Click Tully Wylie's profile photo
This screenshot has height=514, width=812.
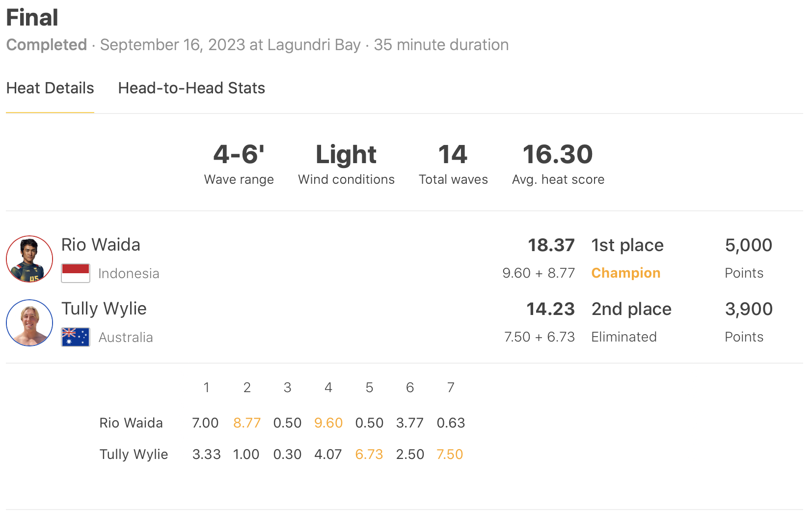pos(29,323)
